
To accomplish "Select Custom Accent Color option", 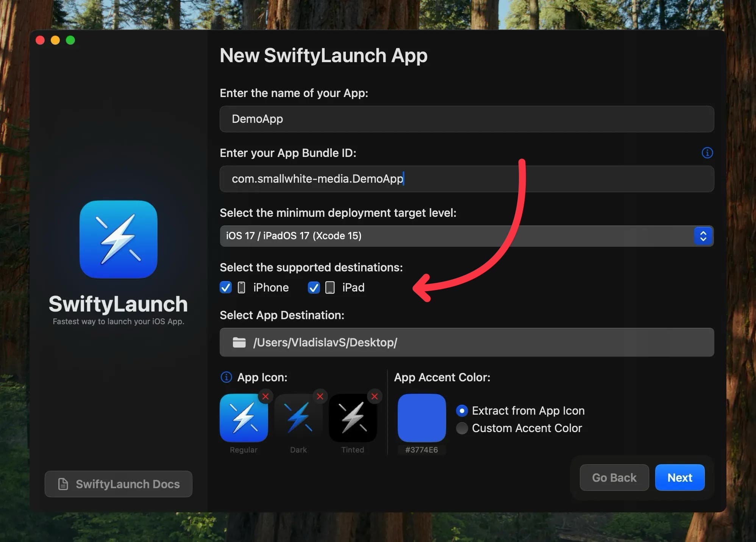I will (462, 428).
